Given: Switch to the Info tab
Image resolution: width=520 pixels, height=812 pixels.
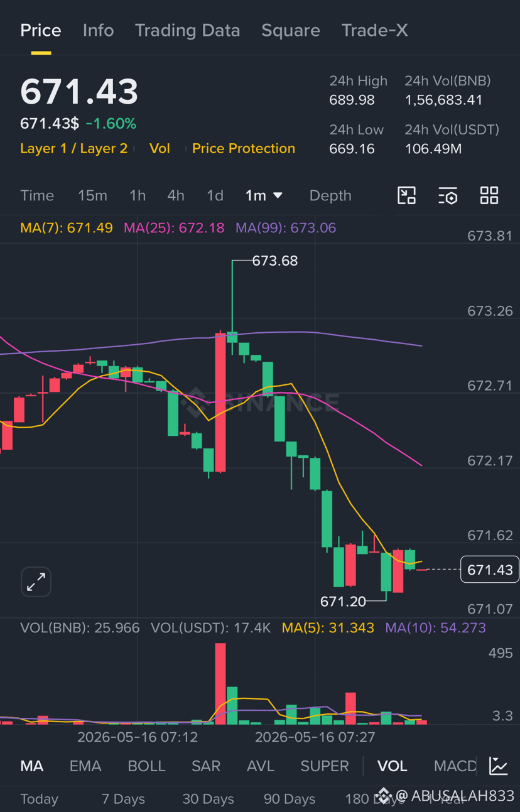Looking at the screenshot, I should [98, 30].
